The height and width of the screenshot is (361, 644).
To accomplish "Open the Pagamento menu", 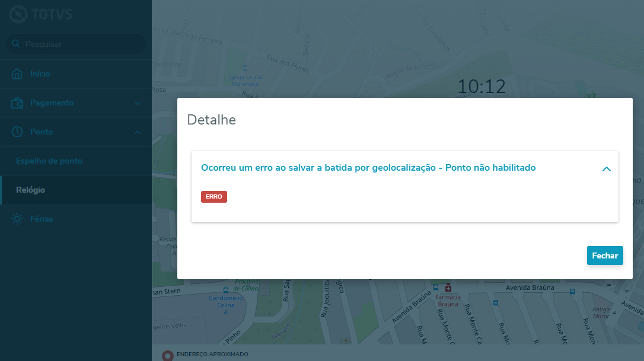I will pyautogui.click(x=76, y=103).
